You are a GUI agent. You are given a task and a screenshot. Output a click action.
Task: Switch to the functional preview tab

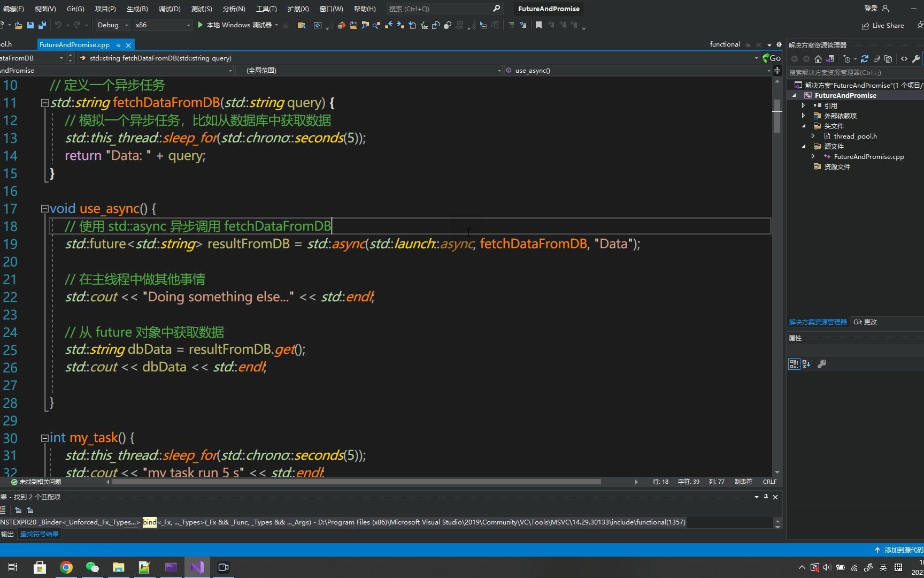[x=725, y=44]
